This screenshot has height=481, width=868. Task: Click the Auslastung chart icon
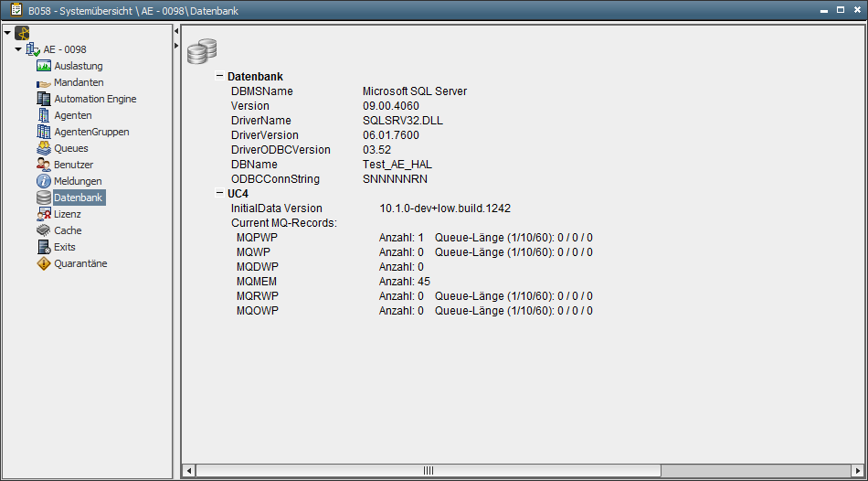44,66
